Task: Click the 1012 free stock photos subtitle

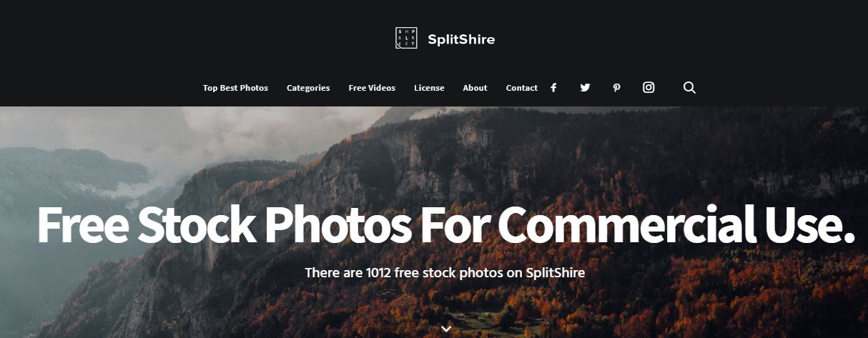Action: [x=445, y=272]
